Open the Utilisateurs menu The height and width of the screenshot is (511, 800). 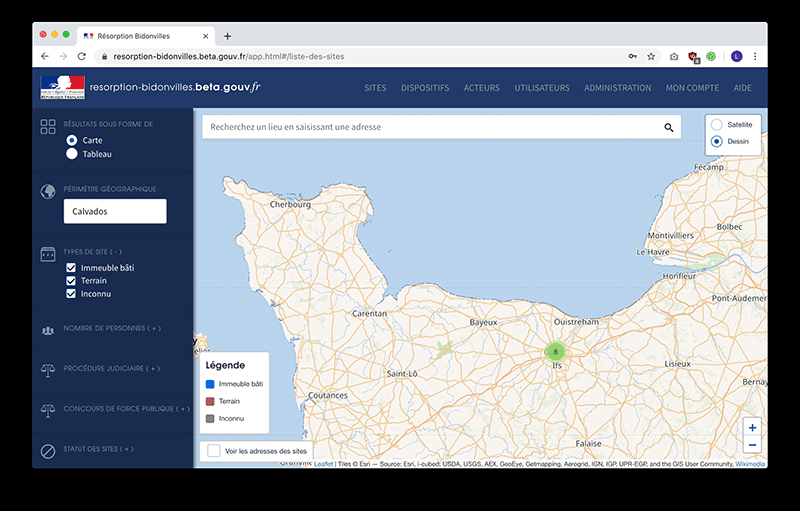542,88
